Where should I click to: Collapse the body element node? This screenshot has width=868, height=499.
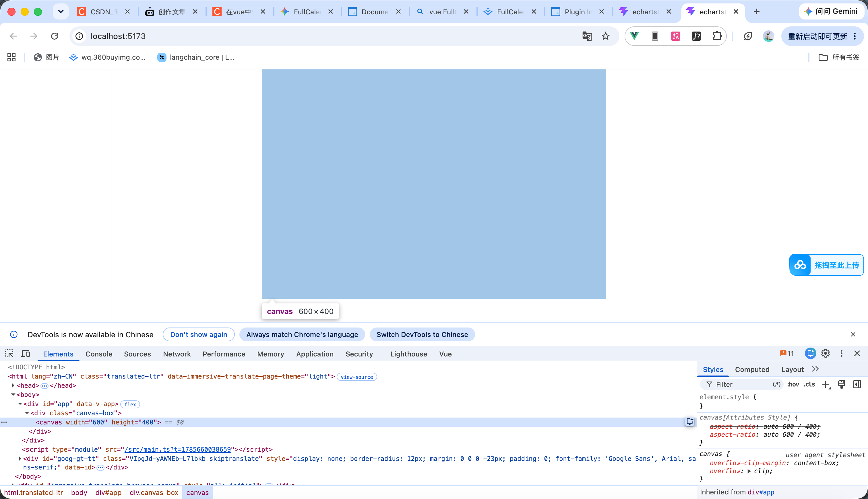pos(13,395)
